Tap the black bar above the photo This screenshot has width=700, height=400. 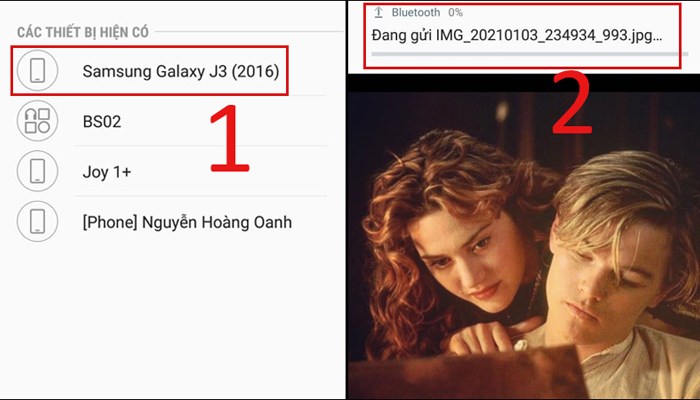(524, 83)
